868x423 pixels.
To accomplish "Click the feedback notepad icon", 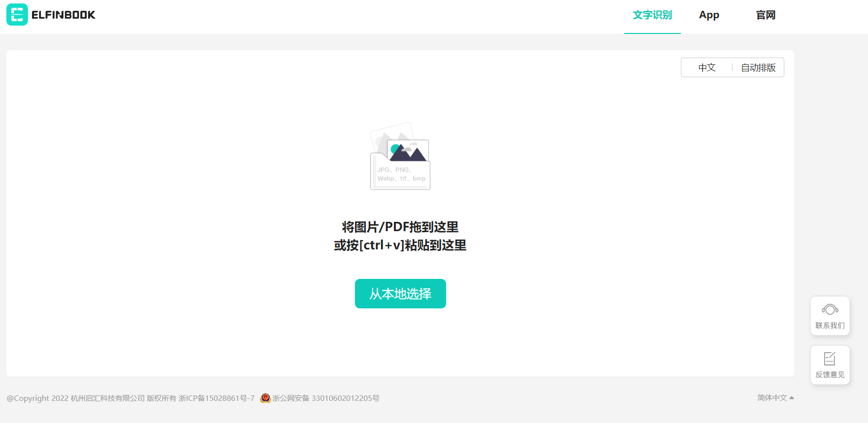I will click(x=830, y=359).
